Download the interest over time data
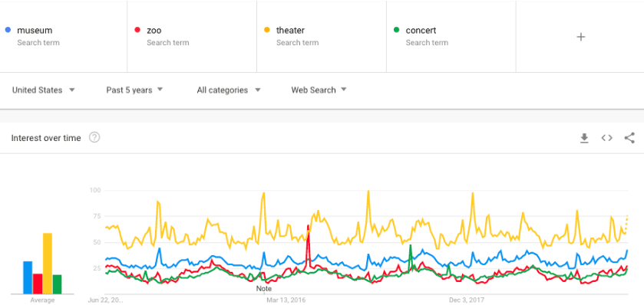The width and height of the screenshot is (644, 305). coord(584,139)
